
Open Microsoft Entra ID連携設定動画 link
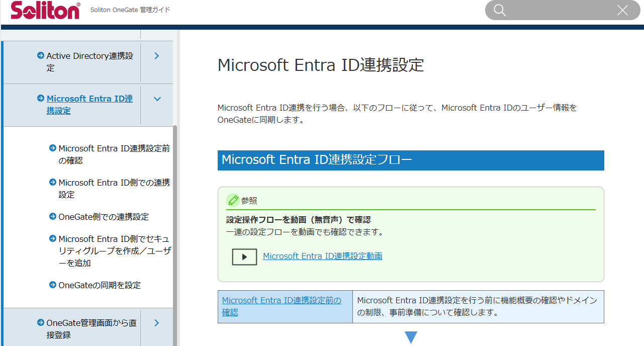(x=323, y=256)
